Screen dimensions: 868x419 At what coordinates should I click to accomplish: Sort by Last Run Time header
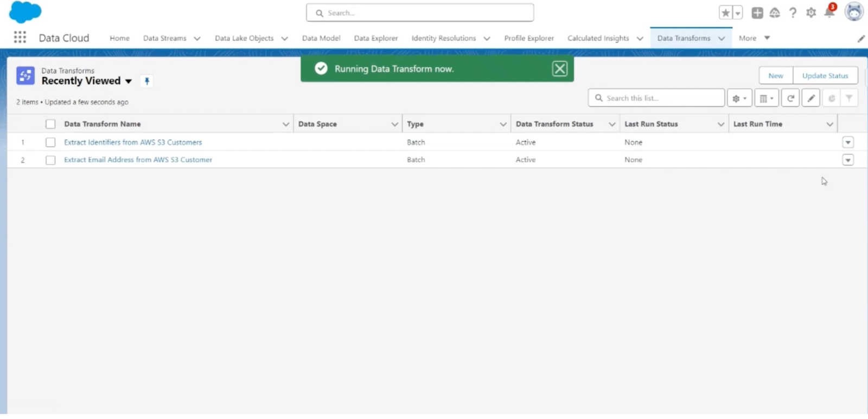click(757, 124)
